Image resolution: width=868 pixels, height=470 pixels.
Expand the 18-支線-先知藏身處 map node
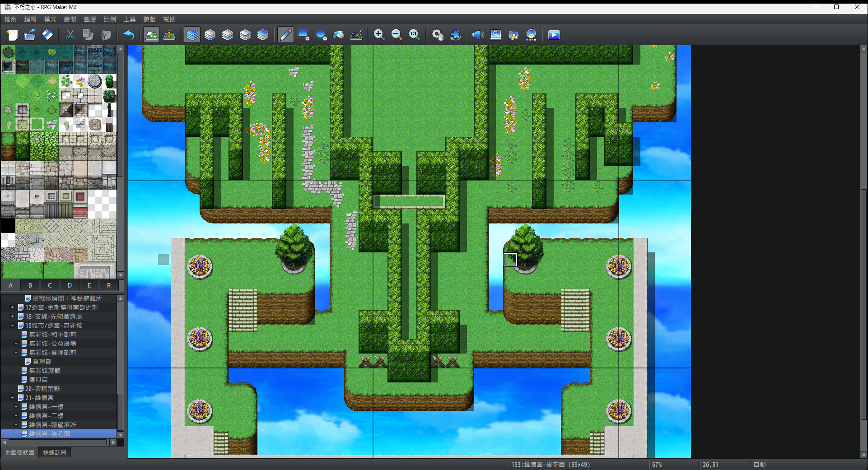pos(13,316)
